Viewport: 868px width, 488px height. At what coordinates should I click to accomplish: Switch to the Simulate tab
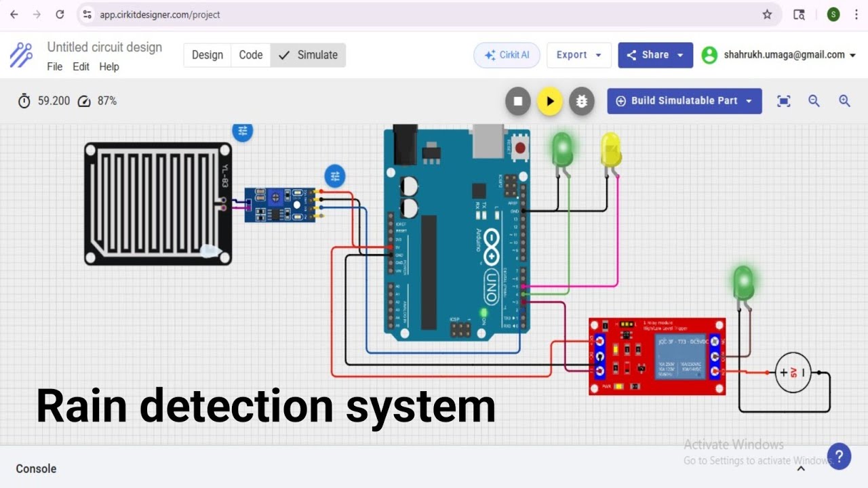click(308, 55)
